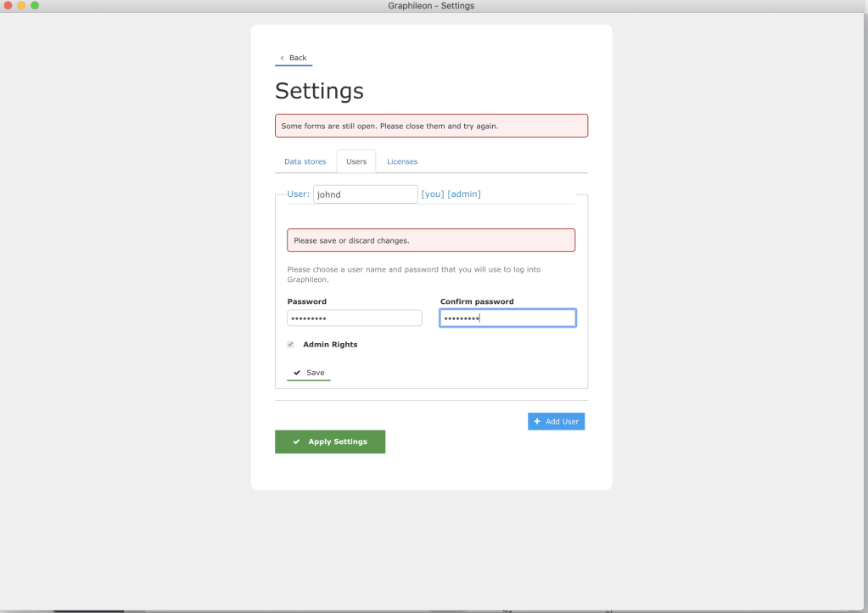Viewport: 868px width, 613px height.
Task: Focus the username field containing johnd
Action: click(365, 194)
